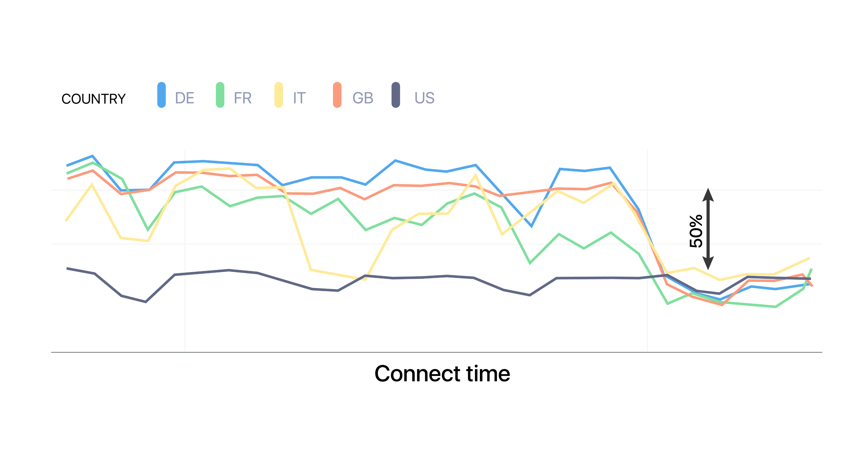This screenshot has height=458, width=868.
Task: Toggle the IT legend label
Action: (300, 98)
